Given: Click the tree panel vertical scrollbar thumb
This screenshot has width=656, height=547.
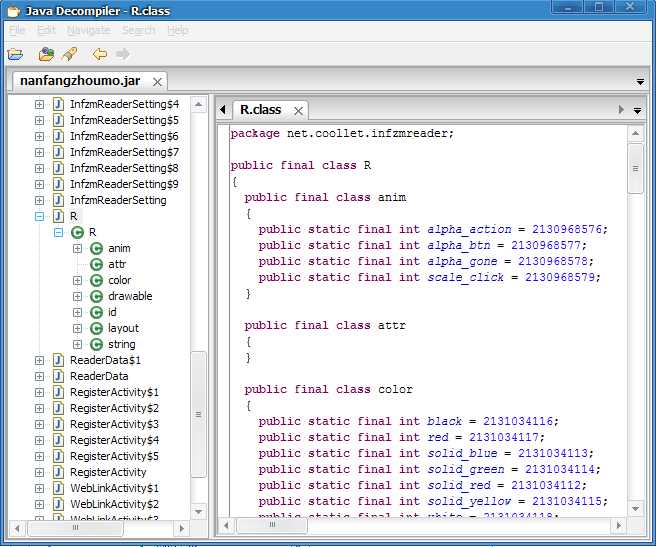Looking at the screenshot, I should pos(198,414).
